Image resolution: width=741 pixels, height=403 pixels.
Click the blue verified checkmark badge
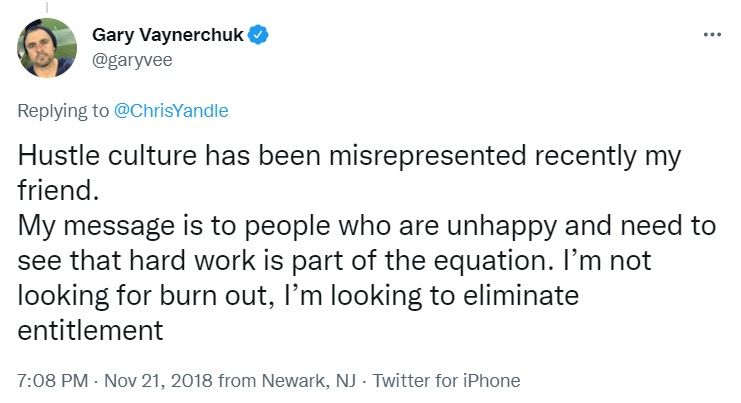(258, 34)
